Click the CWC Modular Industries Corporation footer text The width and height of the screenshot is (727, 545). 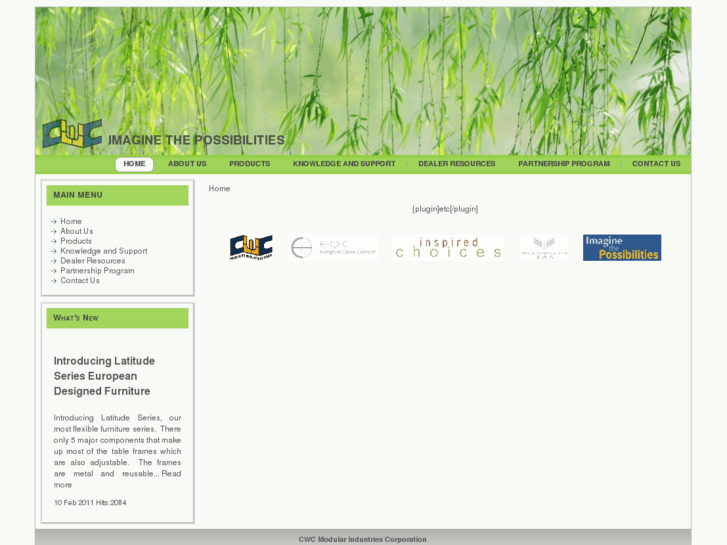click(363, 539)
